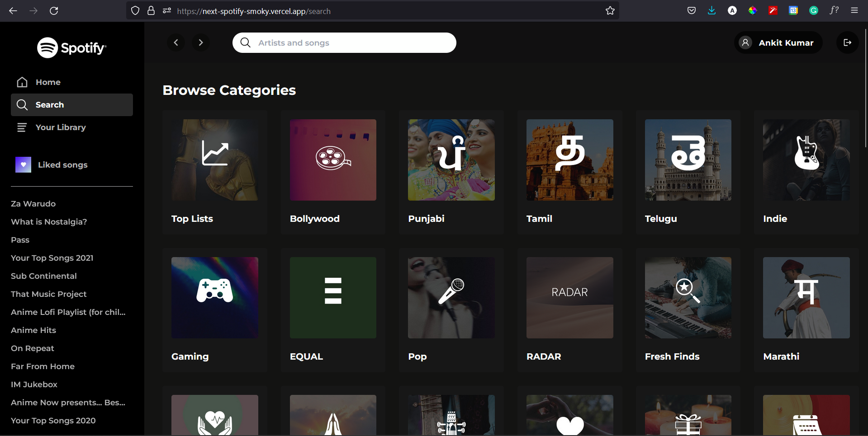The height and width of the screenshot is (436, 868).
Task: Select the Search sidebar item
Action: coord(72,105)
